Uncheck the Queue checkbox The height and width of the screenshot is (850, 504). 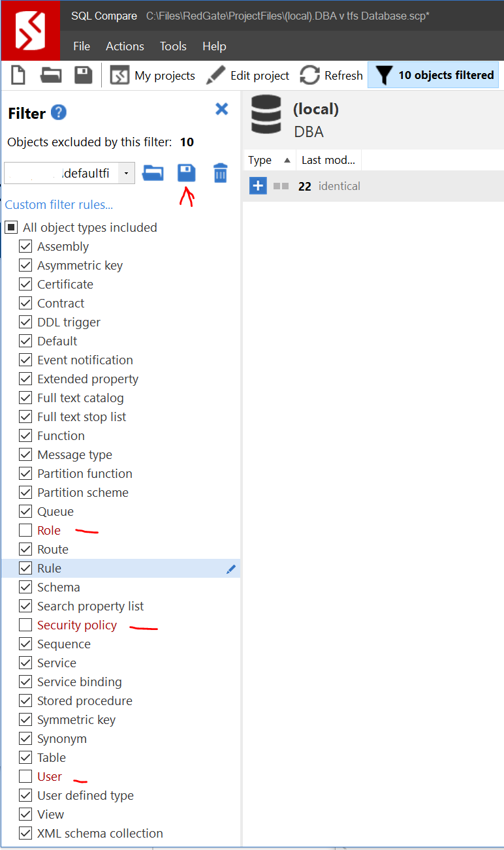[25, 512]
